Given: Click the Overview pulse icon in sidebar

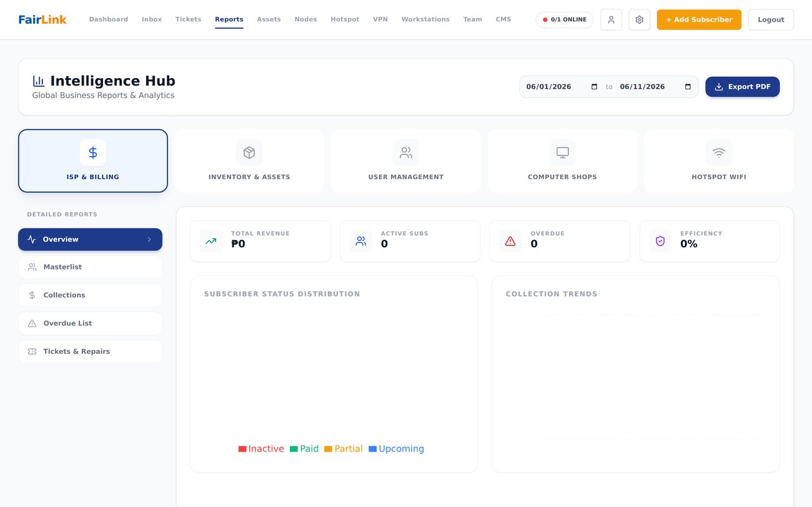Looking at the screenshot, I should click(32, 239).
